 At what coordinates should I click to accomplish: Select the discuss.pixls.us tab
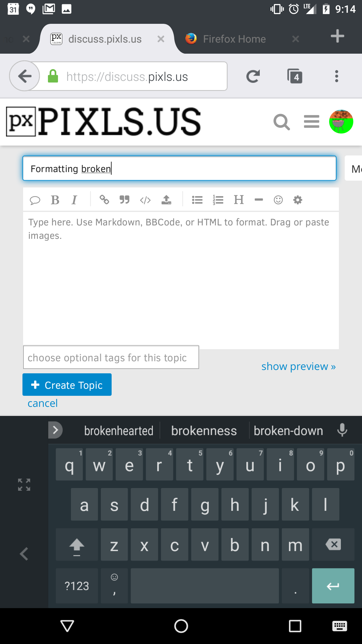tap(104, 39)
